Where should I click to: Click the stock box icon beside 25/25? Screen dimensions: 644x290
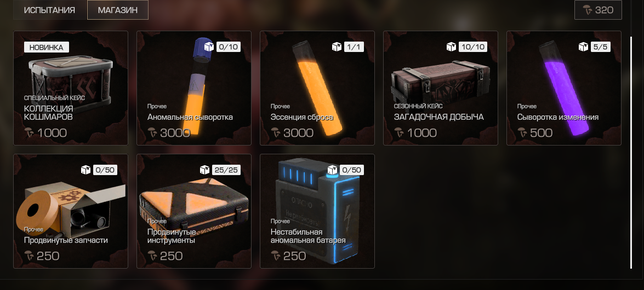point(204,170)
